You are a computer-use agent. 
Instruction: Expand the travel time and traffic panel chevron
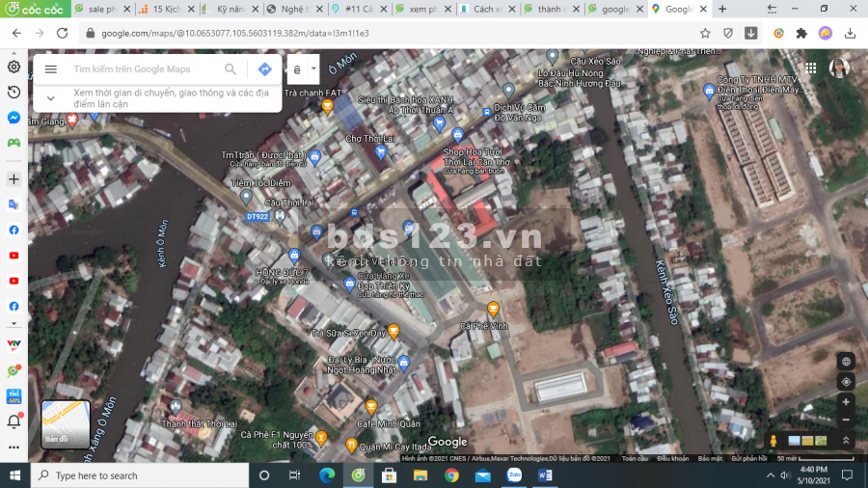(51, 98)
